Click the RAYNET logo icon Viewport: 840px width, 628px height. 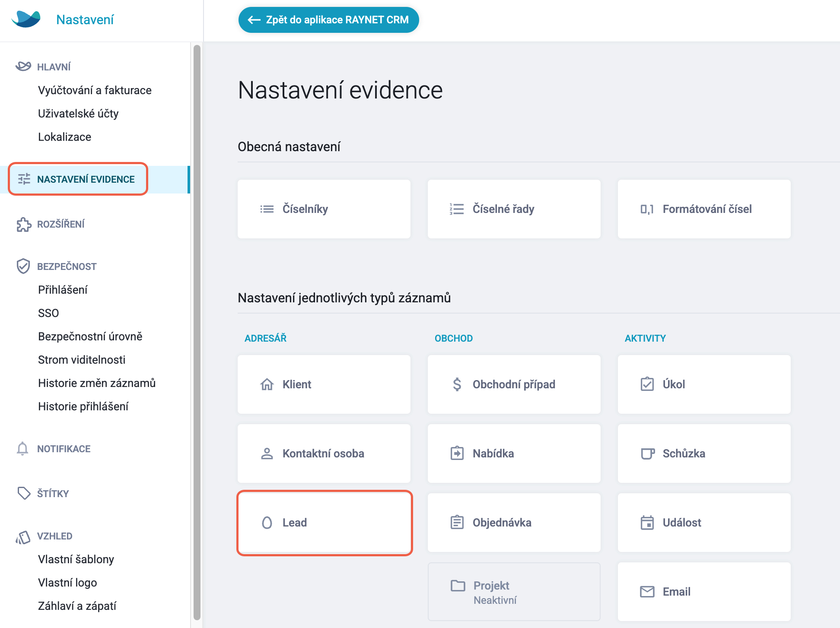[26, 19]
